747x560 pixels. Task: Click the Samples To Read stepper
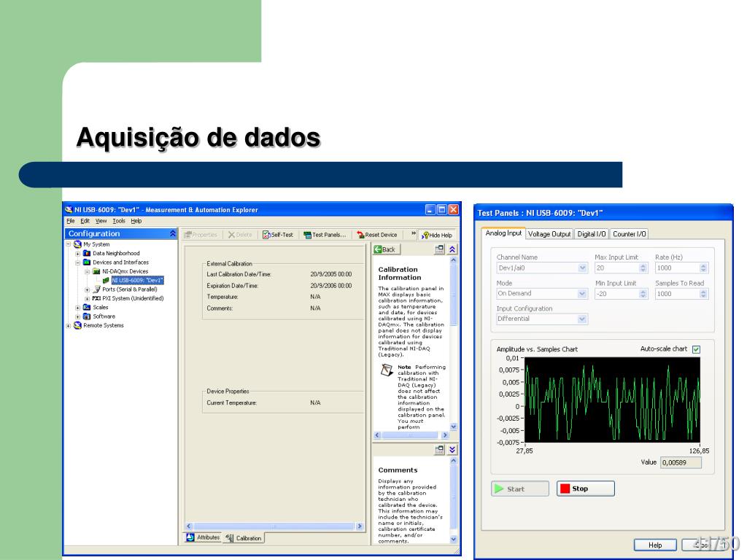(x=704, y=294)
